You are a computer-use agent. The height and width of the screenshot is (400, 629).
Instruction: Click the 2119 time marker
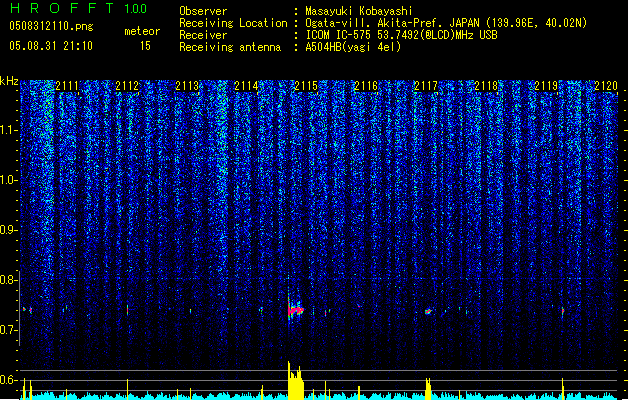(x=546, y=86)
